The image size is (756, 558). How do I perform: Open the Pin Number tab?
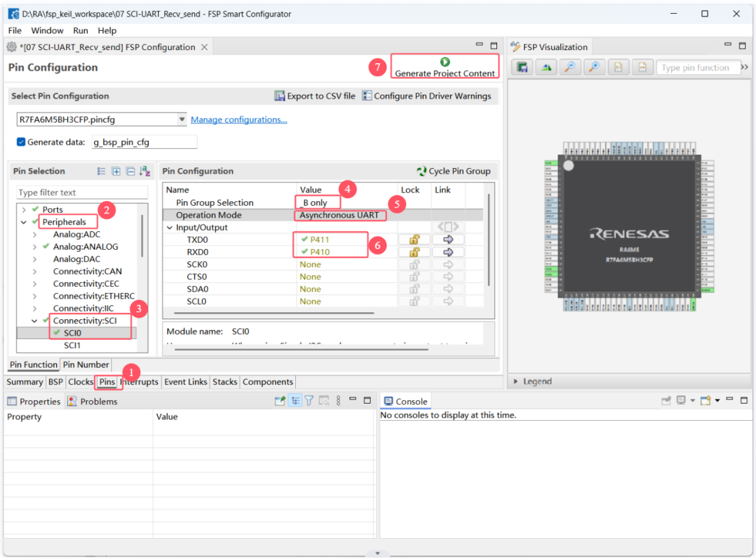pyautogui.click(x=86, y=364)
